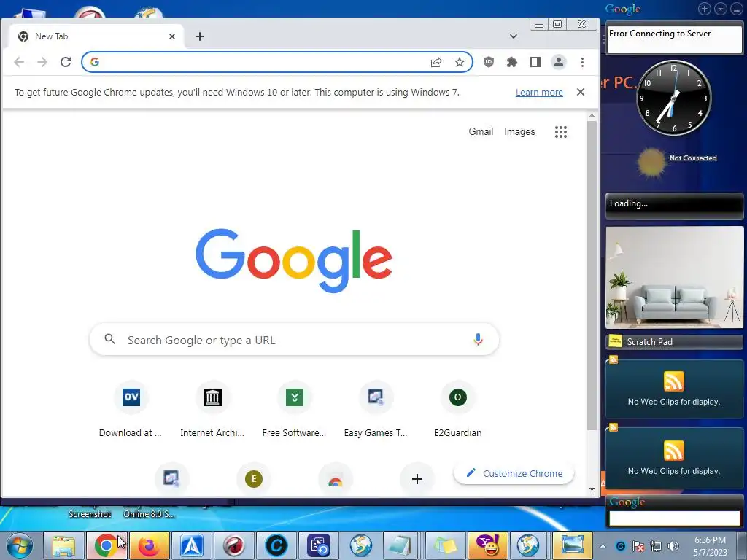Image resolution: width=747 pixels, height=560 pixels.
Task: Bookmark this tab with the star icon
Action: 460,62
